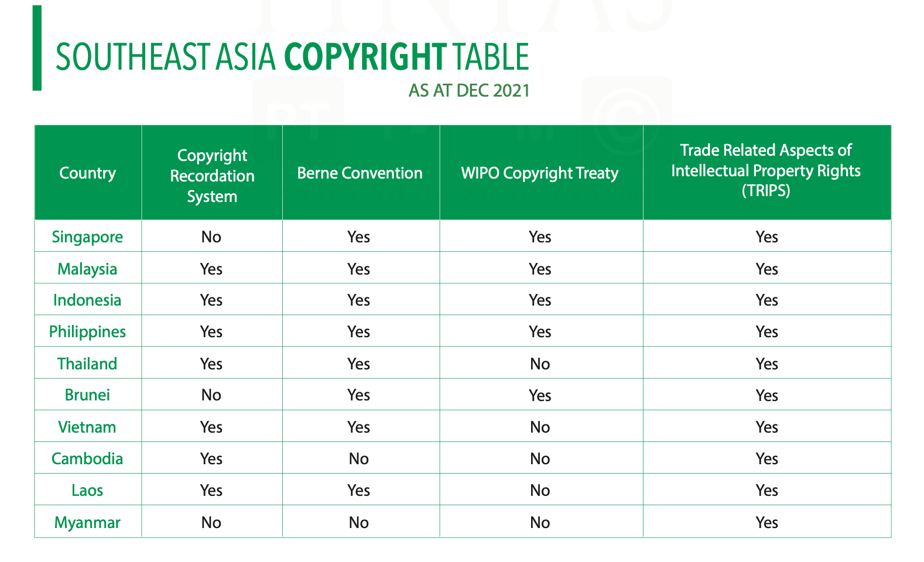Select Thailand's WIPO Copyright Treaty 'No' cell
Screen dimensions: 924x562
point(540,364)
